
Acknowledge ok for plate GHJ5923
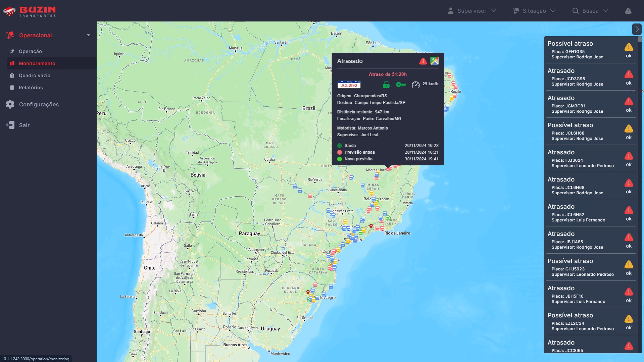click(x=629, y=273)
